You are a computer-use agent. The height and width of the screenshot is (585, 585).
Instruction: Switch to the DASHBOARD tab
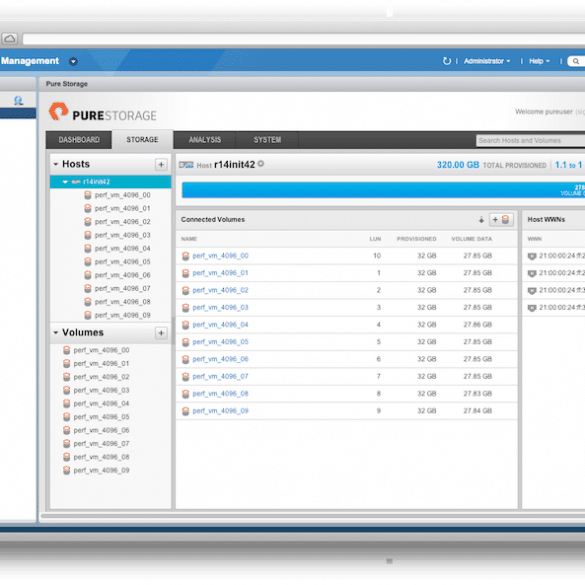point(79,140)
